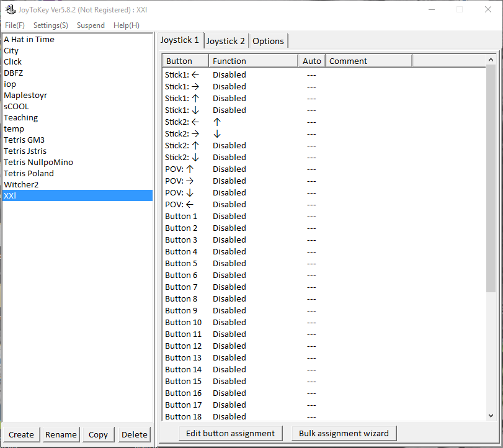Select the City profile
Screen dimensions: 503x448
[x=78, y=51]
